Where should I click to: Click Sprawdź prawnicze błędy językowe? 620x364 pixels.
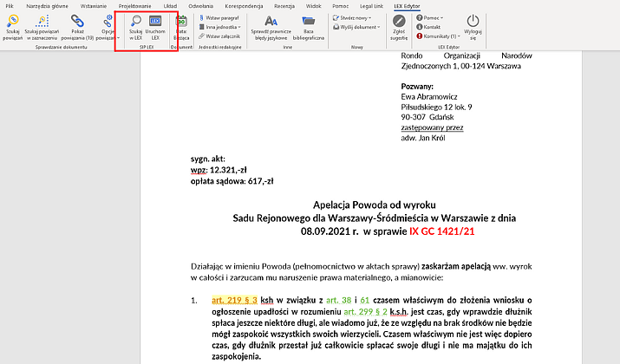271,21
